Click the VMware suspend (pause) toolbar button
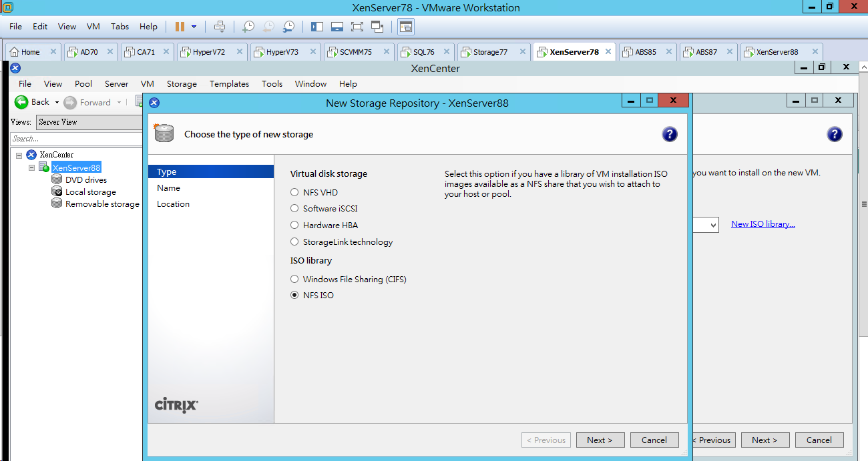The image size is (868, 461). click(180, 27)
